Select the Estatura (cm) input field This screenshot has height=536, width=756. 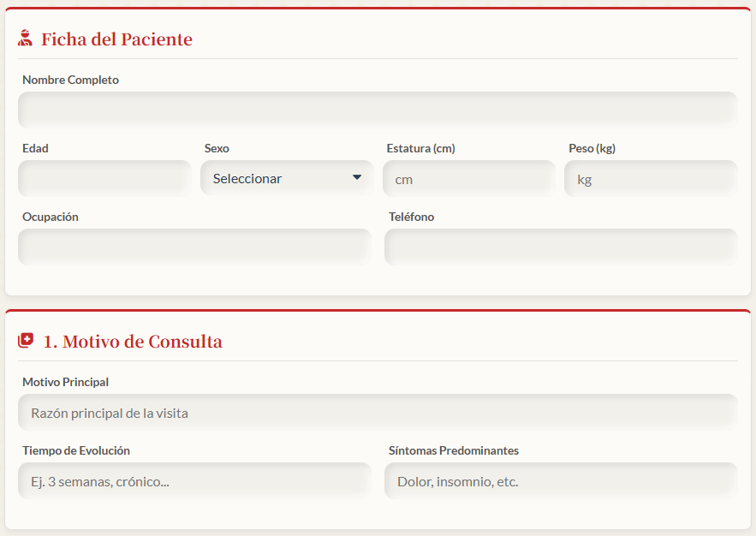point(470,179)
